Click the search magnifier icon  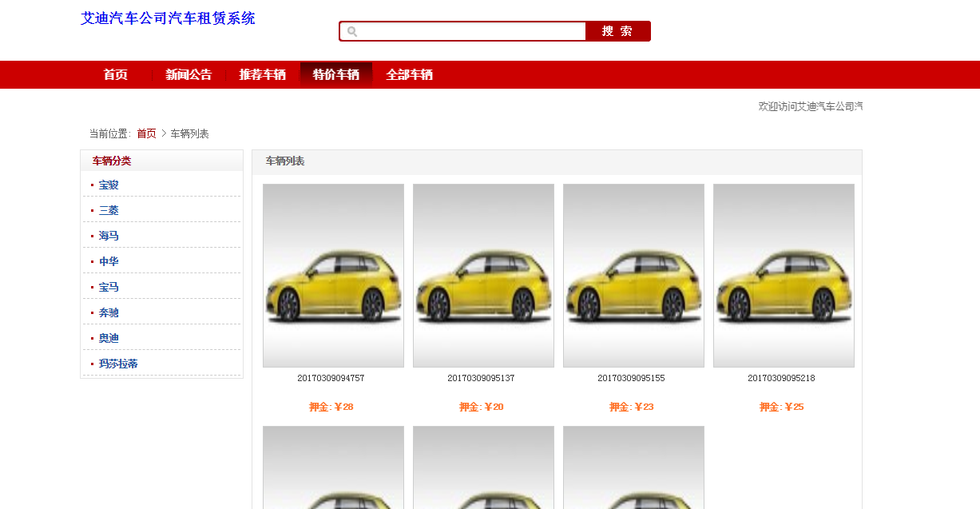click(x=351, y=31)
